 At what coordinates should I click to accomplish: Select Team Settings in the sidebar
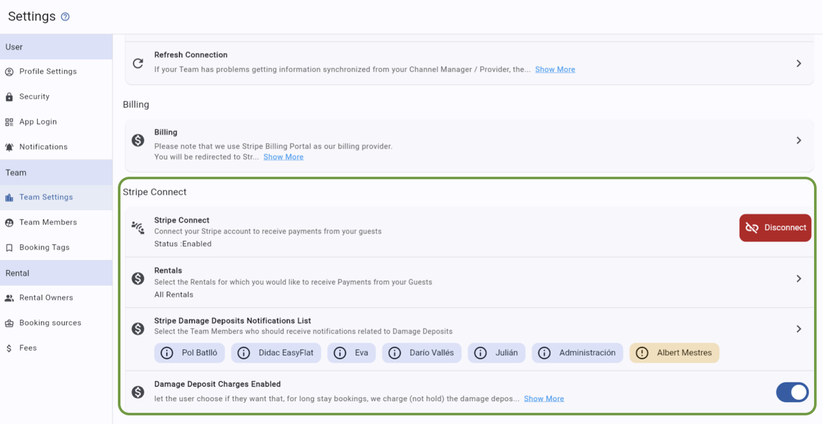point(56,197)
